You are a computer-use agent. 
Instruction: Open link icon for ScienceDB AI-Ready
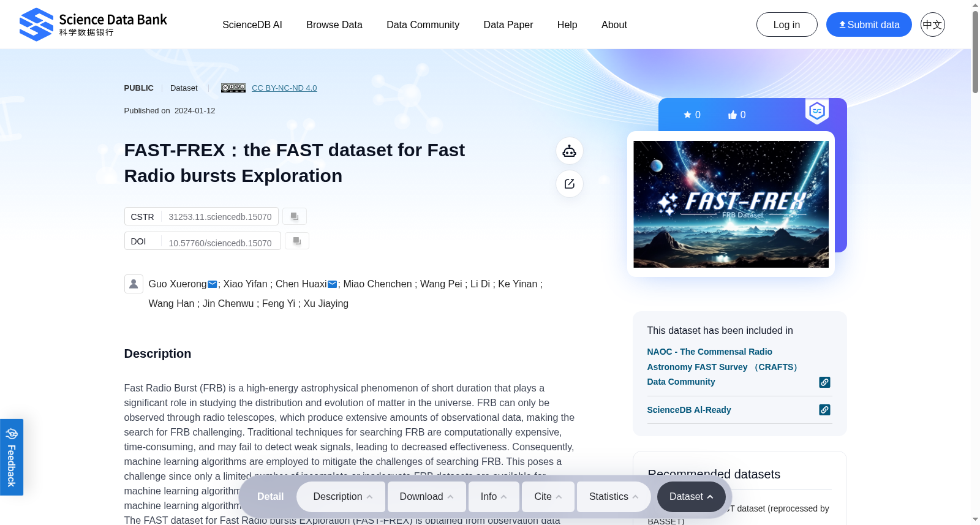pos(824,410)
